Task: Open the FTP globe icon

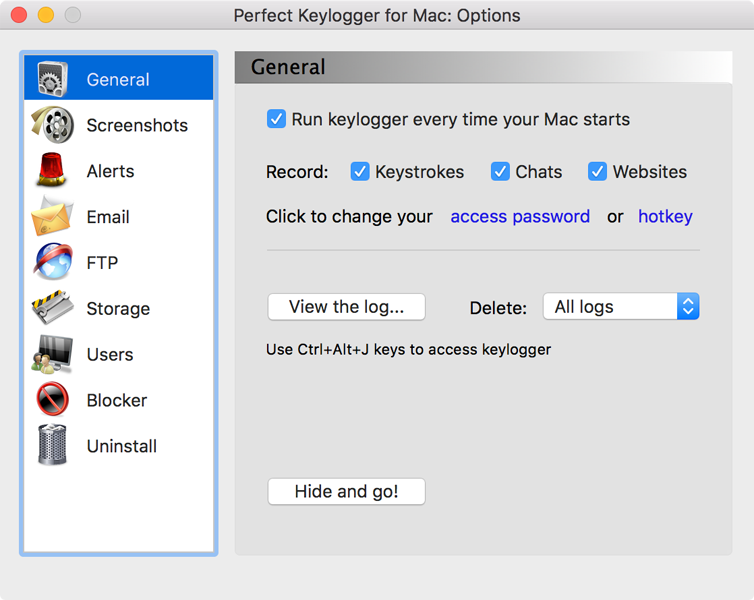Action: (52, 263)
